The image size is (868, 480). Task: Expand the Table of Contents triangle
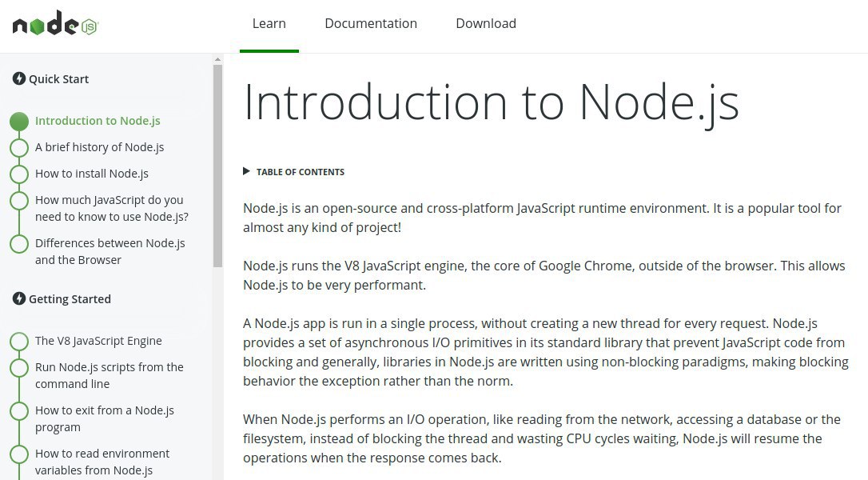pyautogui.click(x=247, y=171)
